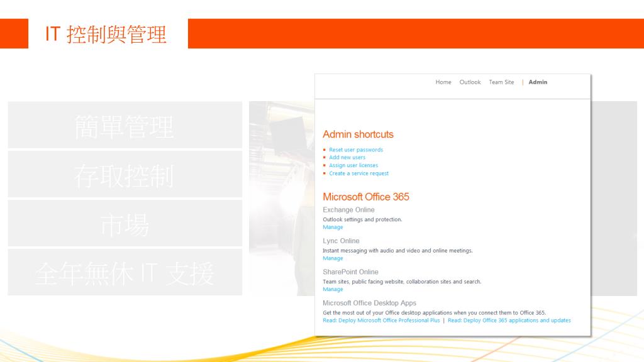Select the 存取控制 panel
Viewport: 644px width, 362px height.
(125, 174)
